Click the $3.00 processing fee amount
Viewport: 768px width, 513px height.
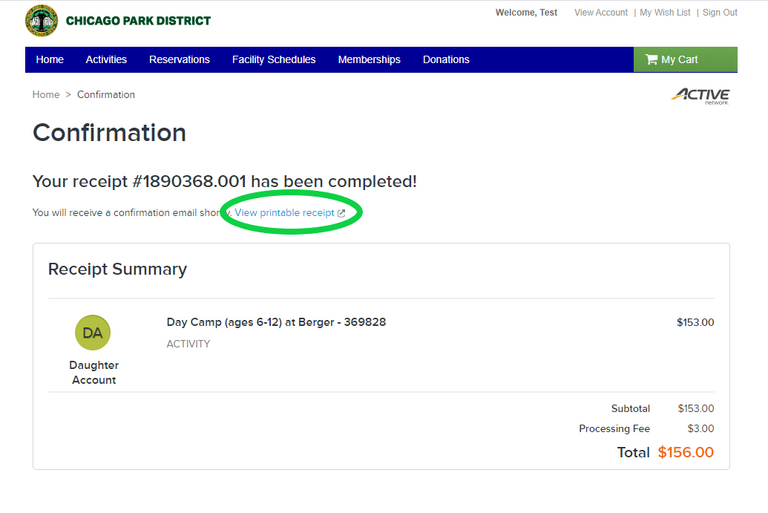click(700, 429)
